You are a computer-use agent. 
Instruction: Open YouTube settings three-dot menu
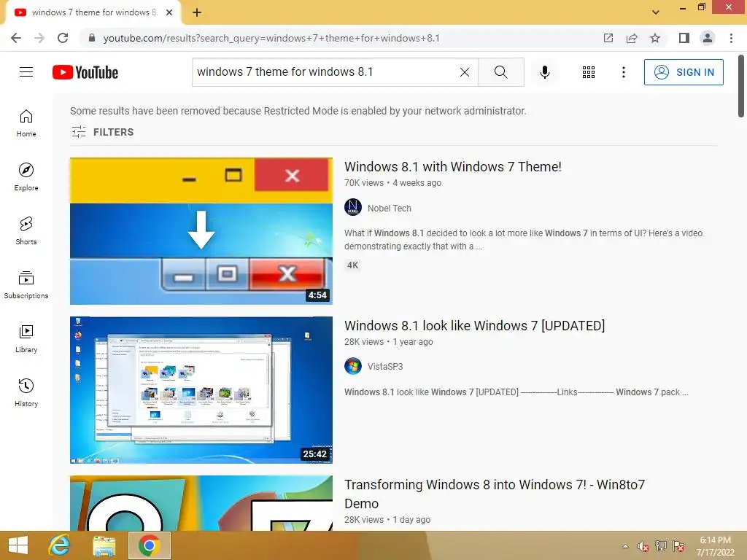click(x=623, y=72)
